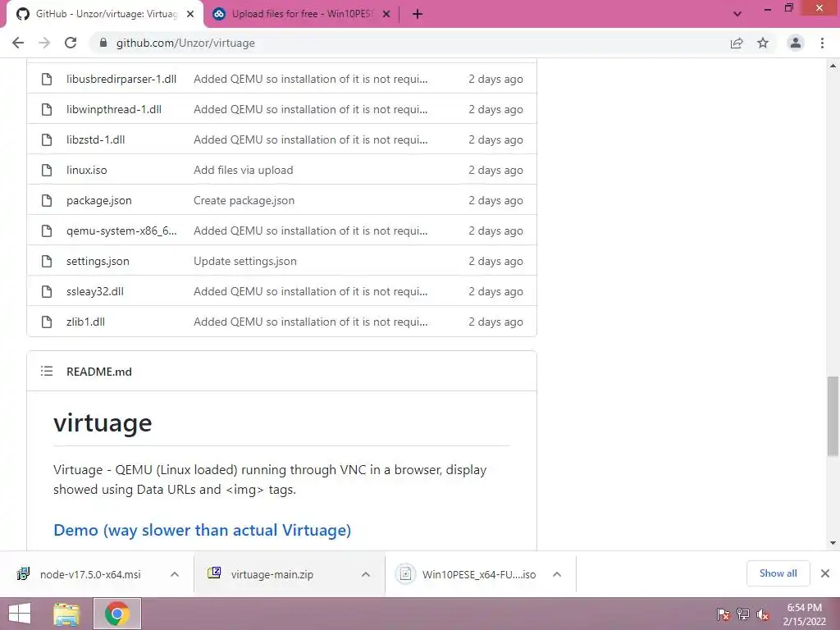Bookmark this page with the star icon
The width and height of the screenshot is (840, 630).
coord(763,43)
